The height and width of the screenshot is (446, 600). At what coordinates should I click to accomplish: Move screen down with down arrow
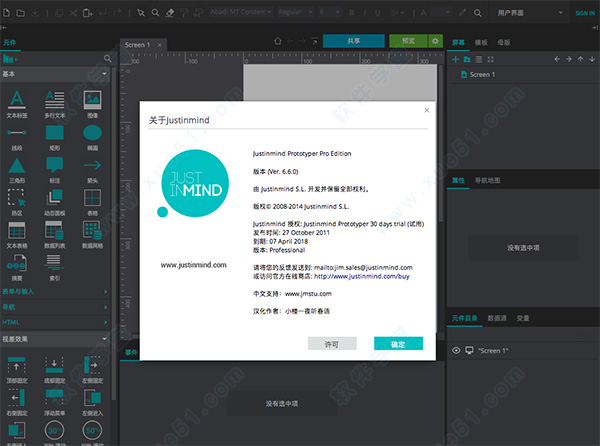click(x=592, y=59)
